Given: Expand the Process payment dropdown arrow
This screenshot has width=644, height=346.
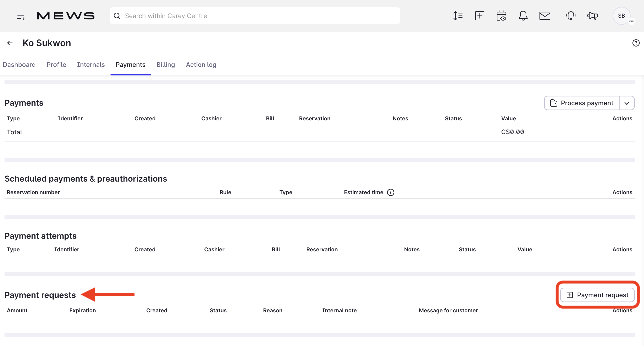Looking at the screenshot, I should click(627, 103).
